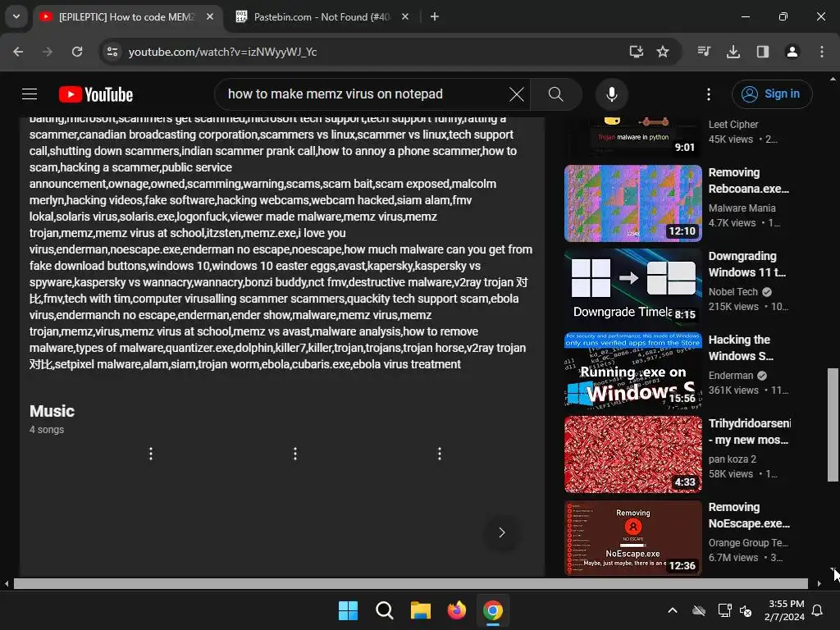The image size is (840, 630).
Task: Visit Malware Mania channel
Action: (742, 208)
